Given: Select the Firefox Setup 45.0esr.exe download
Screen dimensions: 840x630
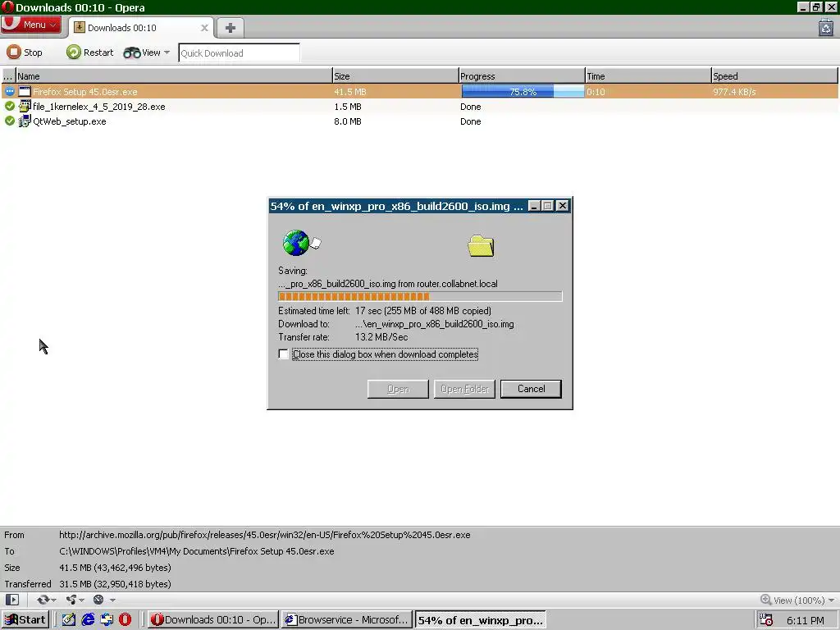Looking at the screenshot, I should coord(419,92).
